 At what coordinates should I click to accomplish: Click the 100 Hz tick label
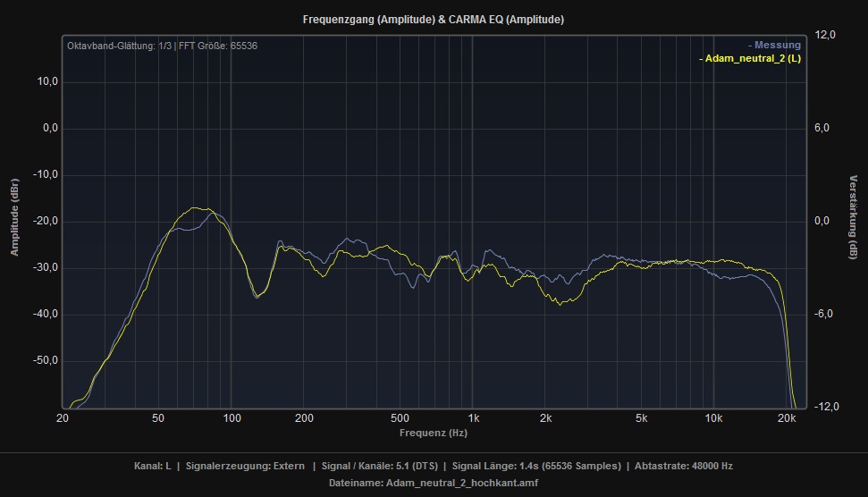tap(232, 417)
